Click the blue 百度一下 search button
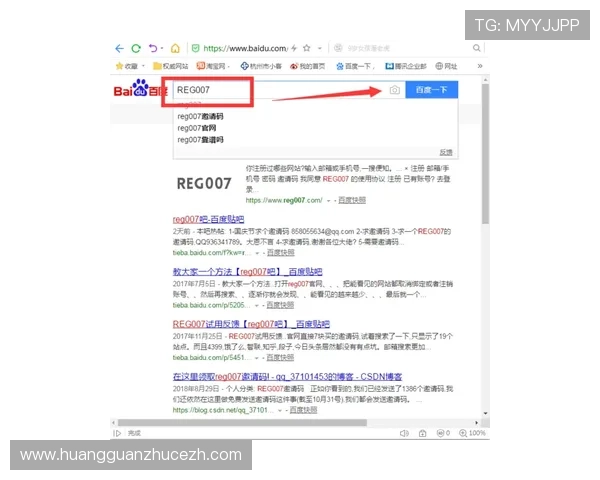 pyautogui.click(x=432, y=90)
